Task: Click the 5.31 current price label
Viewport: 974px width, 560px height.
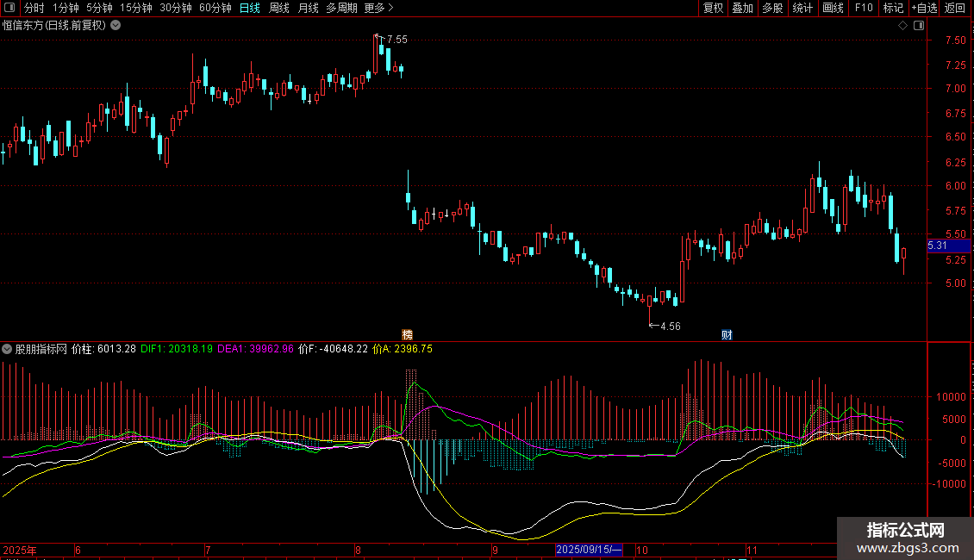Action: [x=938, y=246]
